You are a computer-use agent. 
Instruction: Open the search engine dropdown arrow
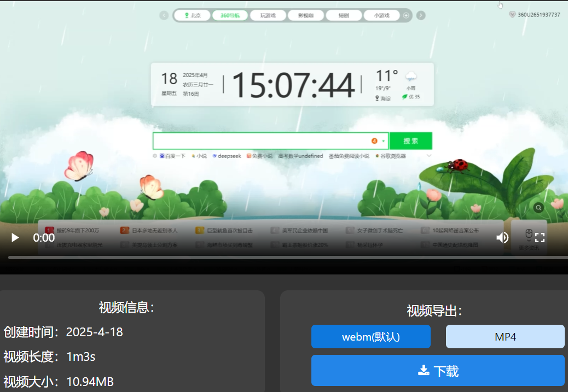point(384,142)
